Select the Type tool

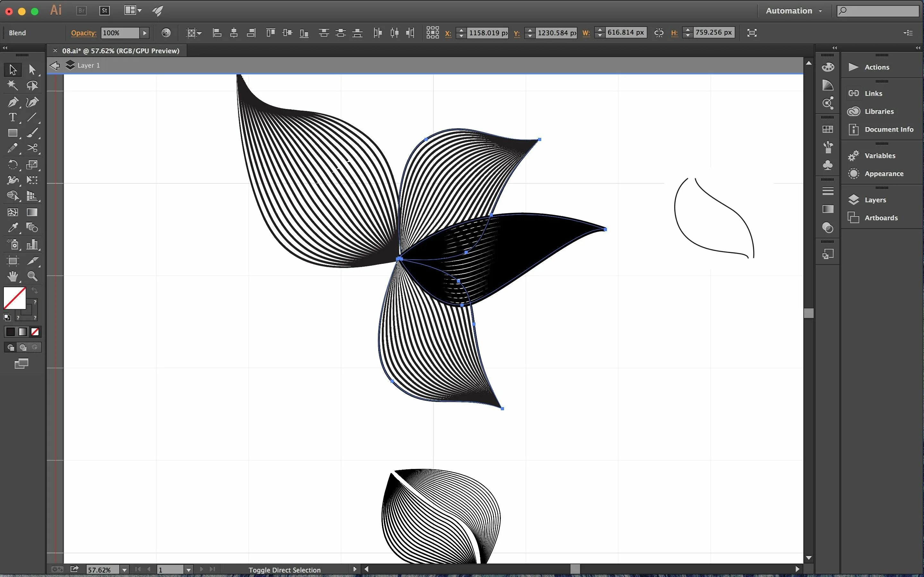click(x=13, y=118)
